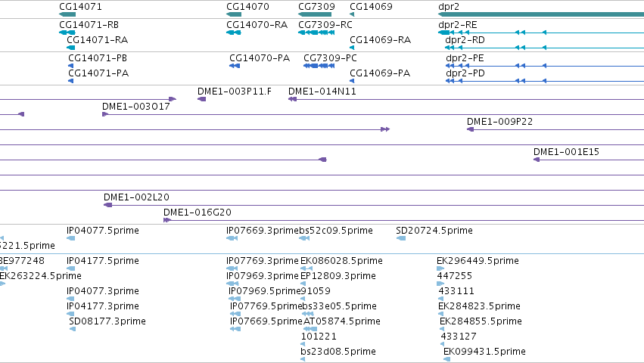644x363 pixels.
Task: Click EST label IP07769.5prime
Action: click(x=266, y=306)
